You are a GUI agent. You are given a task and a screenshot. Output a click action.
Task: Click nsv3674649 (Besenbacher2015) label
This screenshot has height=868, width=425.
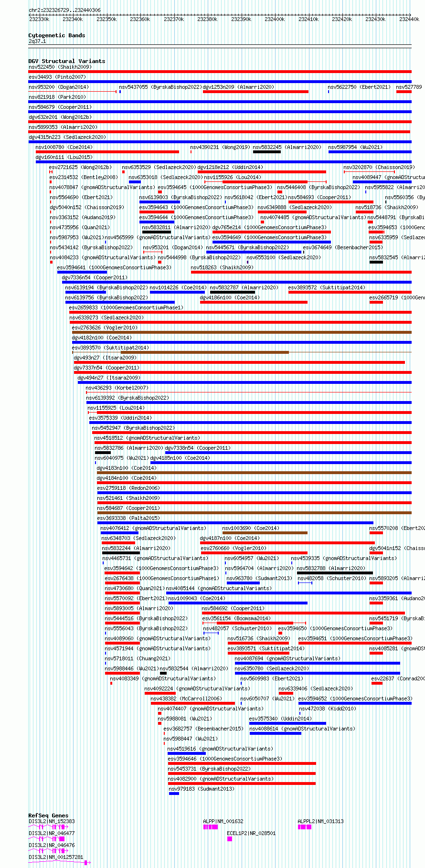(343, 247)
